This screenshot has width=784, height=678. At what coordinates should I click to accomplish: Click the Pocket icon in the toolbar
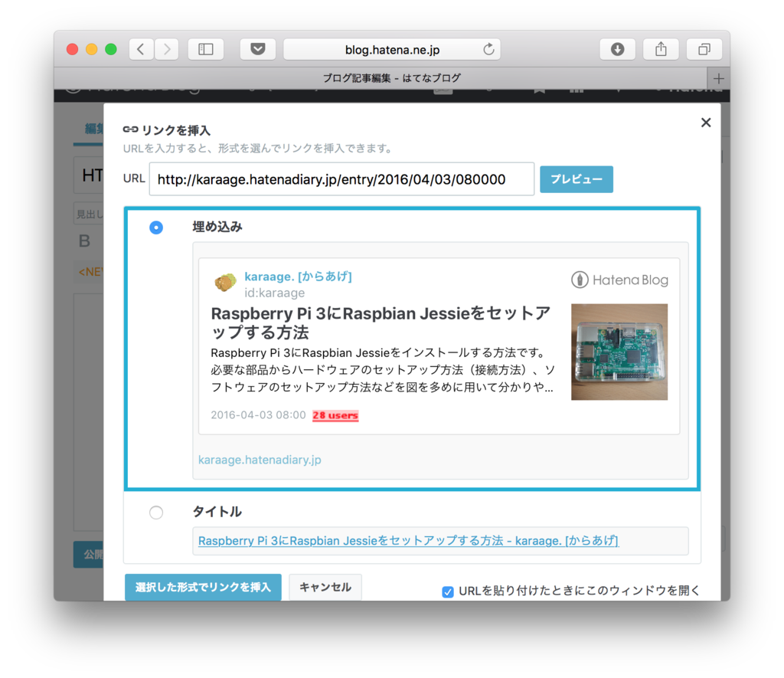pyautogui.click(x=257, y=49)
